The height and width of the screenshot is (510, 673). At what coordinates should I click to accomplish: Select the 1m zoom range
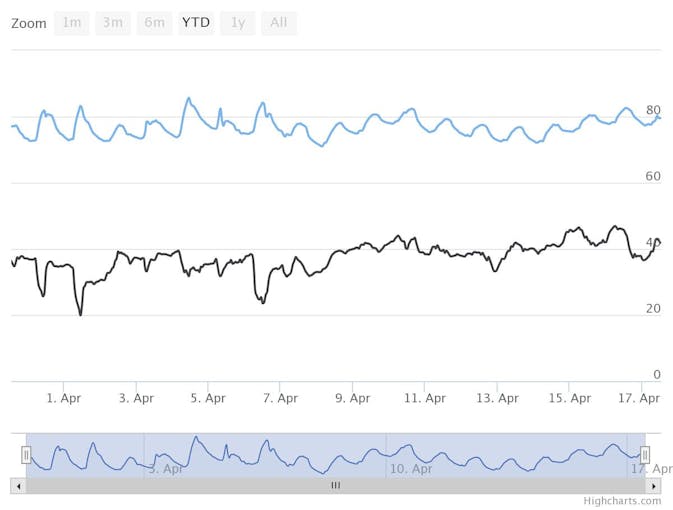pyautogui.click(x=72, y=22)
